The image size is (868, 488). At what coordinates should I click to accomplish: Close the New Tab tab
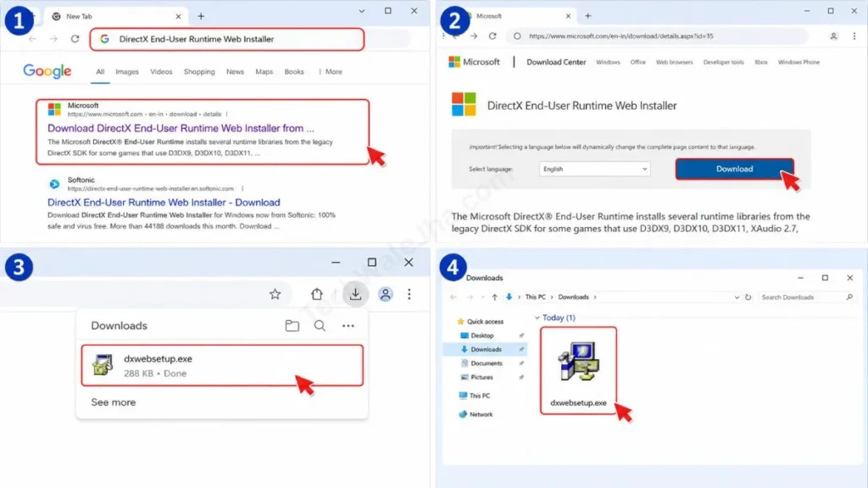[x=178, y=17]
